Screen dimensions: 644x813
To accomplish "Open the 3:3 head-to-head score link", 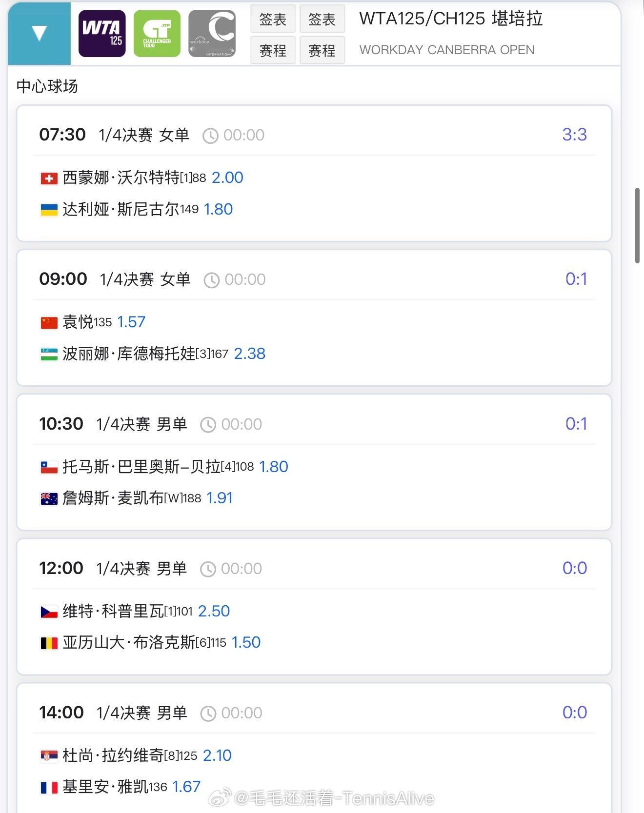I will pyautogui.click(x=574, y=135).
